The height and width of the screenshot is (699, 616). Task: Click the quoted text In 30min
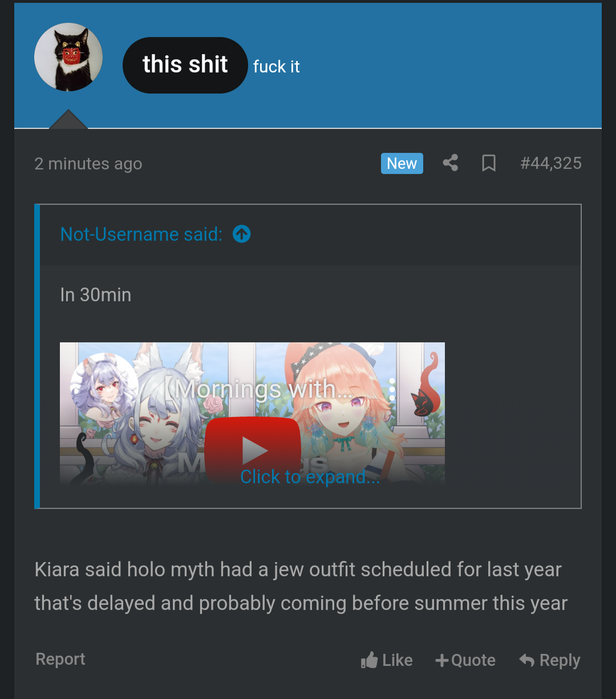click(x=96, y=295)
